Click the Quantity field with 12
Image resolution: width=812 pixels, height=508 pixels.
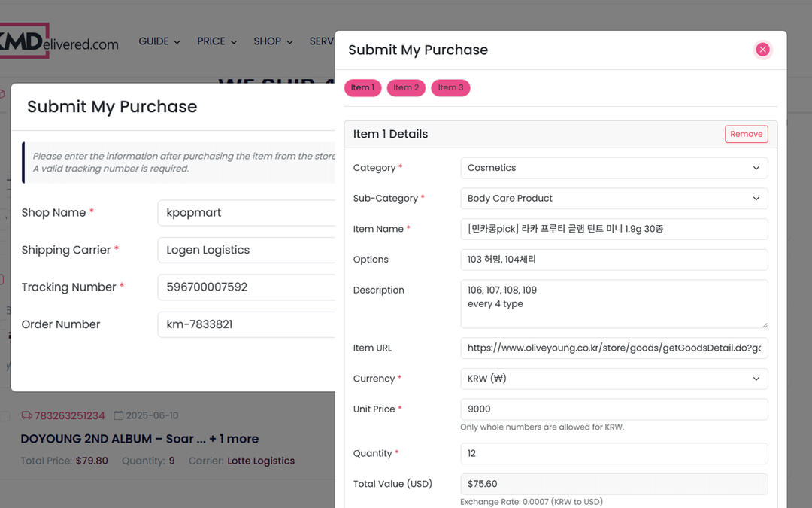614,454
